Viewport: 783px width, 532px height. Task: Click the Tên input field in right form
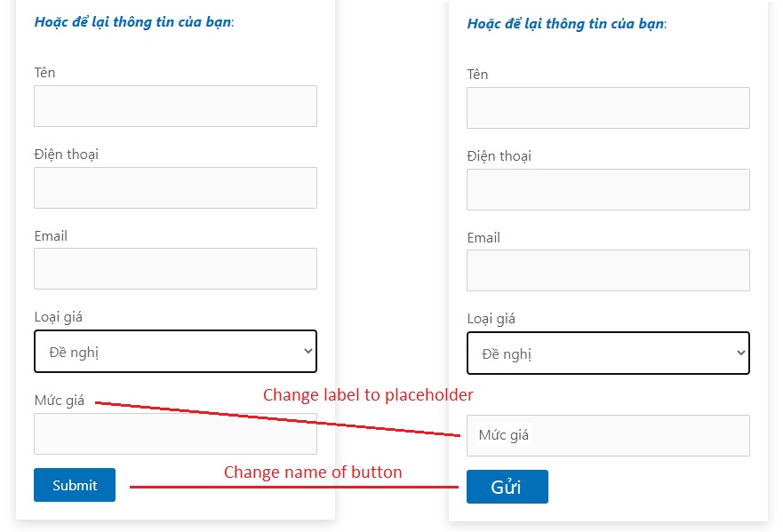[x=608, y=107]
